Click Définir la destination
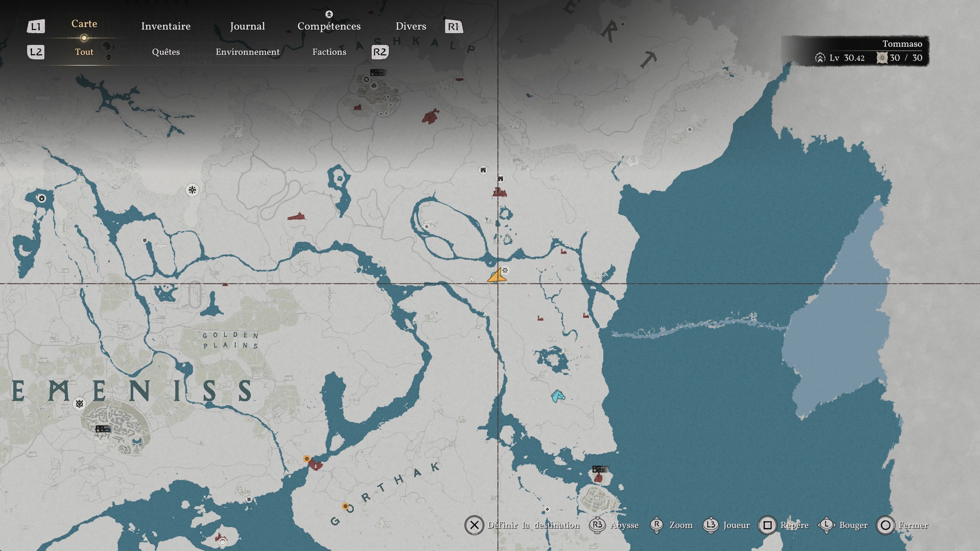Screen dimensions: 980x551 click(x=522, y=525)
